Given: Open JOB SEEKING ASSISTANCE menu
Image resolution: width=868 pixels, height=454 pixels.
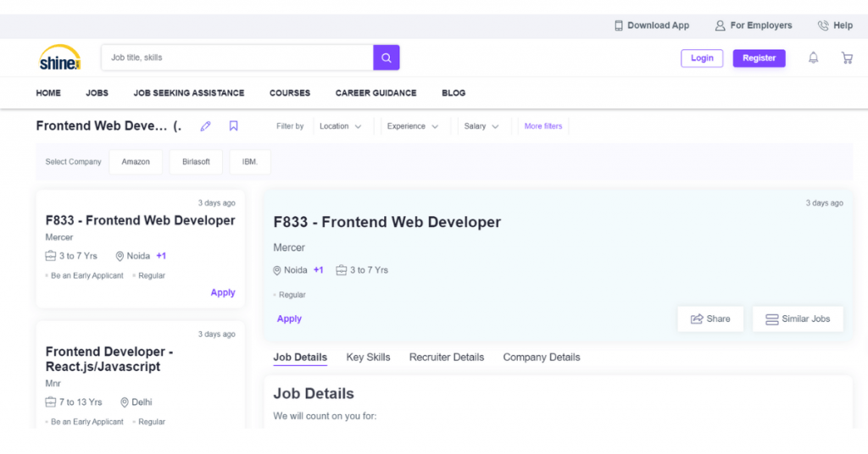Looking at the screenshot, I should 189,93.
